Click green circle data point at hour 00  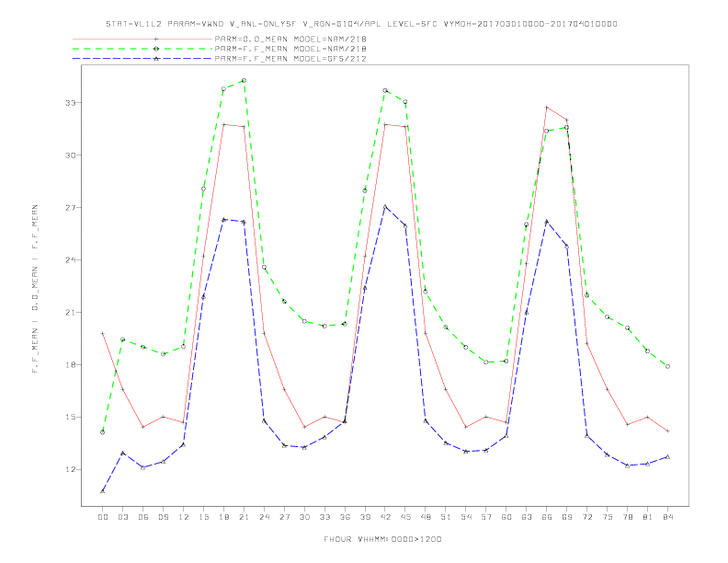point(103,432)
